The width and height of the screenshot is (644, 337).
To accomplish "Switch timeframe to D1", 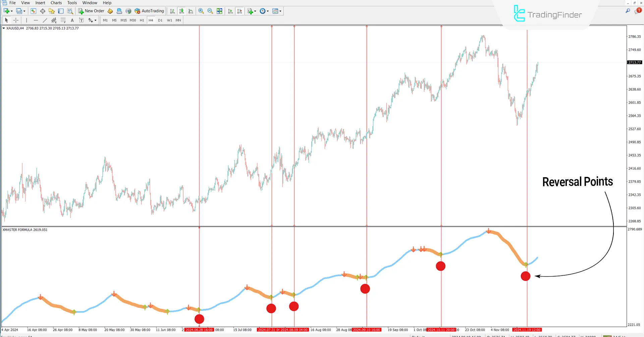I will (160, 20).
